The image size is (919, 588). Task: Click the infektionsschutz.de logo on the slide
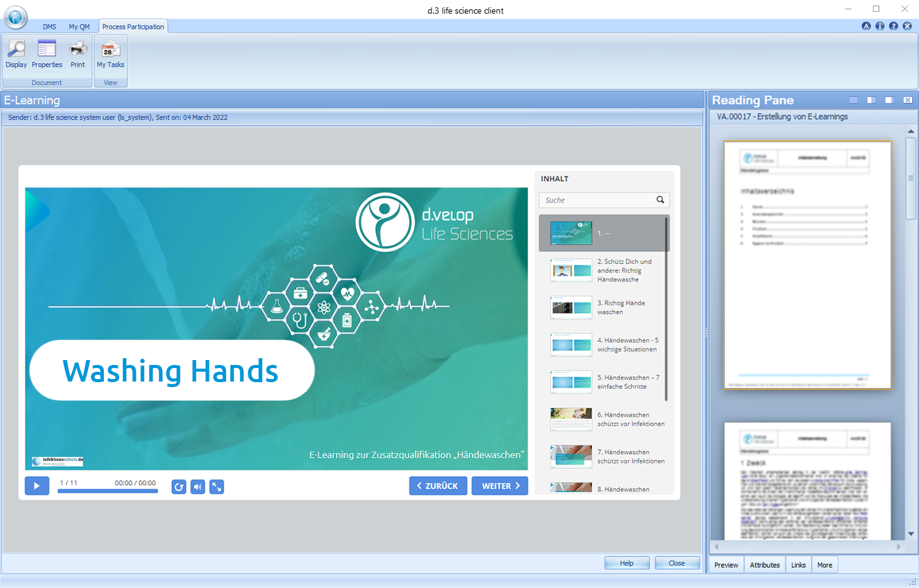(58, 461)
